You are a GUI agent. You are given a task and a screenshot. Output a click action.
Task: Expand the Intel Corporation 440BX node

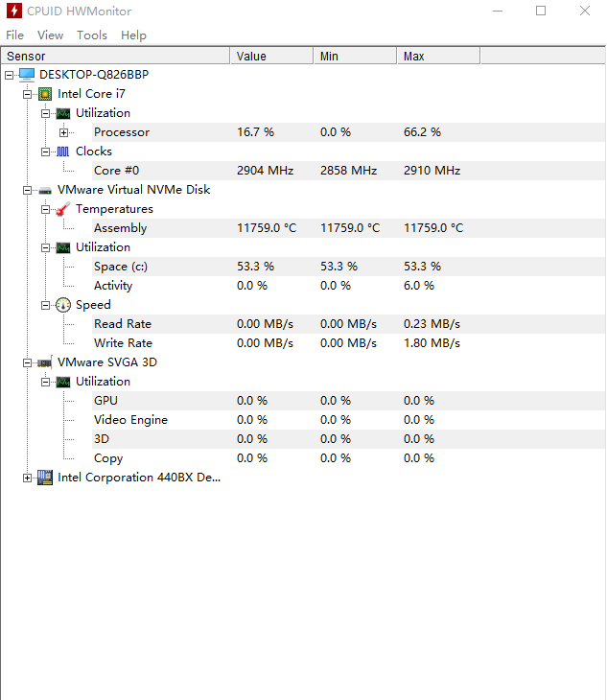pos(27,478)
